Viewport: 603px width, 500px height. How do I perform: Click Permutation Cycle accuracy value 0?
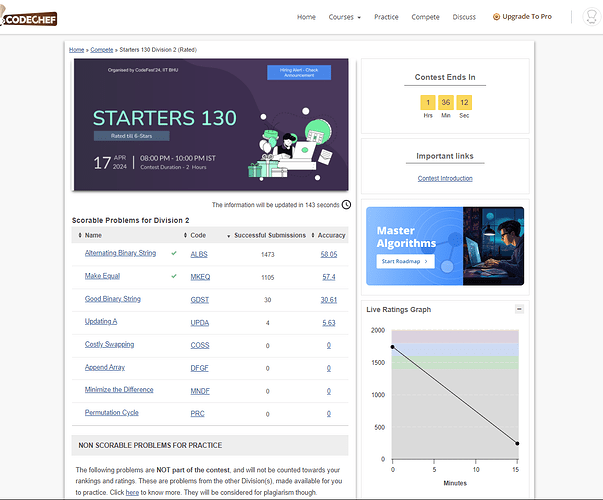pyautogui.click(x=329, y=414)
